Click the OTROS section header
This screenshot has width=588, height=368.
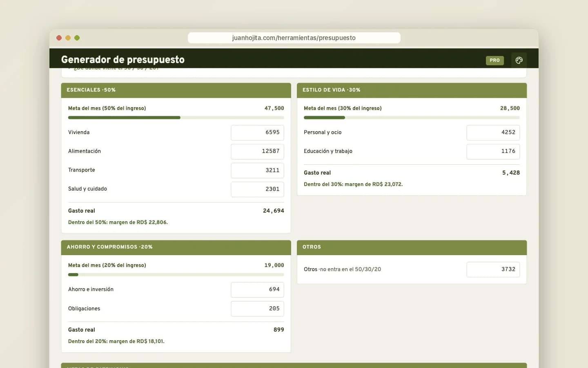[x=412, y=247]
